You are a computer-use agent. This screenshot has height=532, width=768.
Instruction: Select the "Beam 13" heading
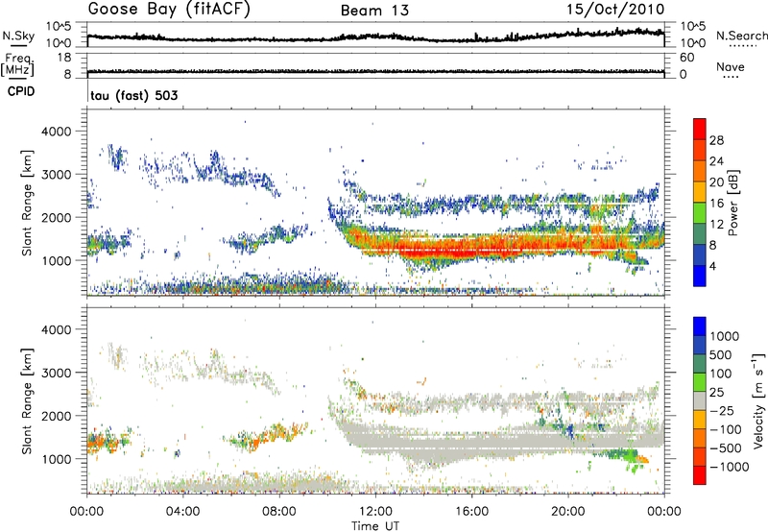pos(374,11)
